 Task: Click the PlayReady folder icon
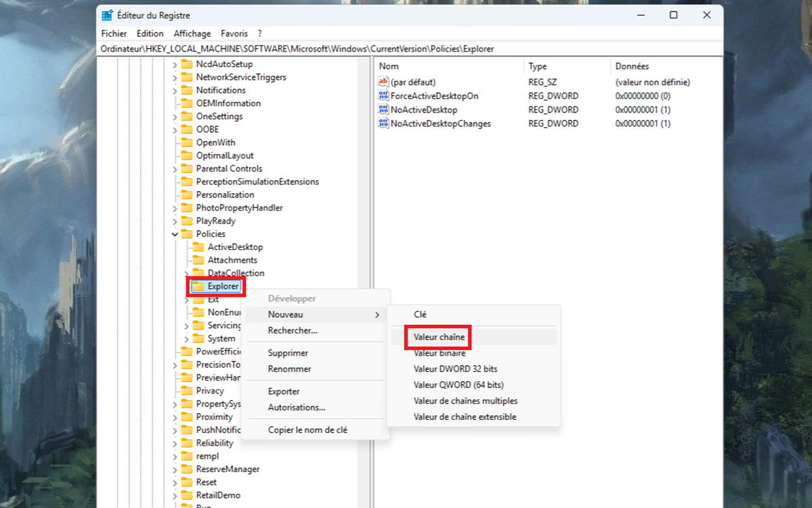point(187,221)
